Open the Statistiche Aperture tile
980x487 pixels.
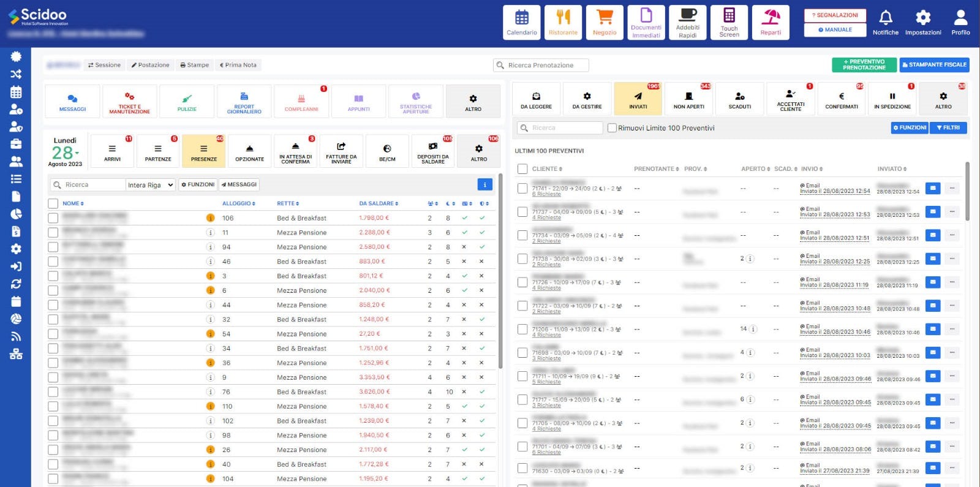[x=416, y=101]
